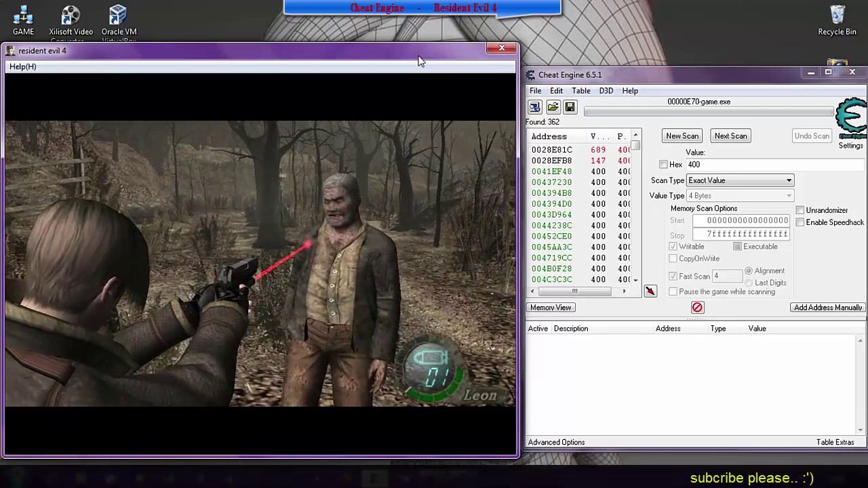Click the Cheat Engine title bar icon

click(531, 75)
